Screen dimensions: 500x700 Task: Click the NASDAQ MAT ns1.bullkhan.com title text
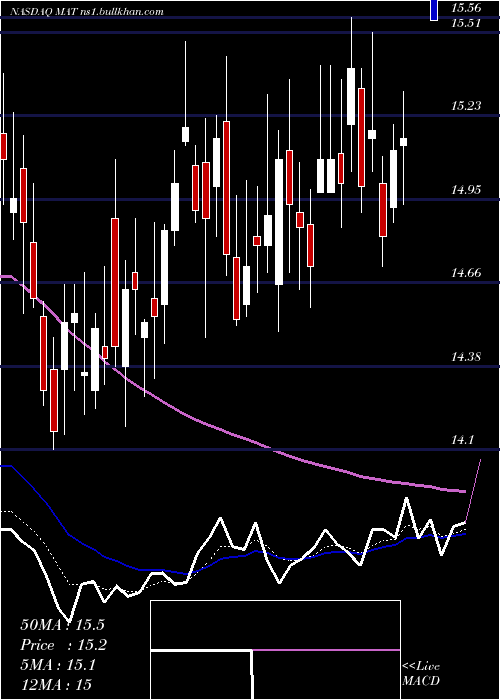[x=86, y=12]
